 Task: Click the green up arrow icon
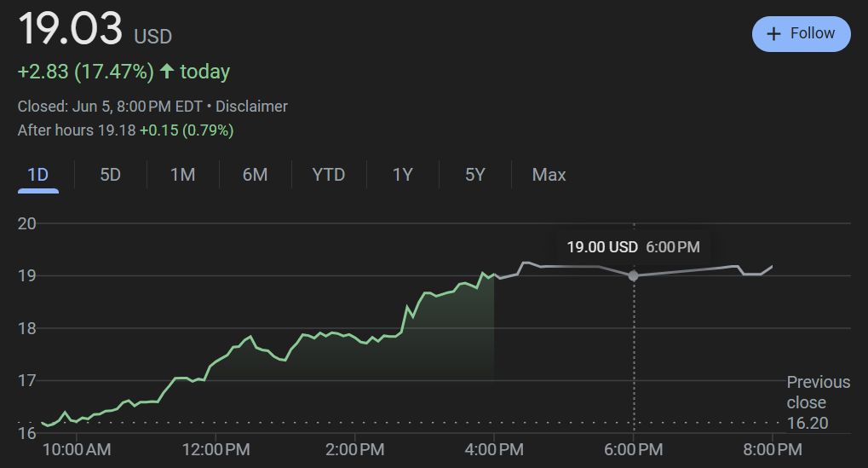point(167,72)
